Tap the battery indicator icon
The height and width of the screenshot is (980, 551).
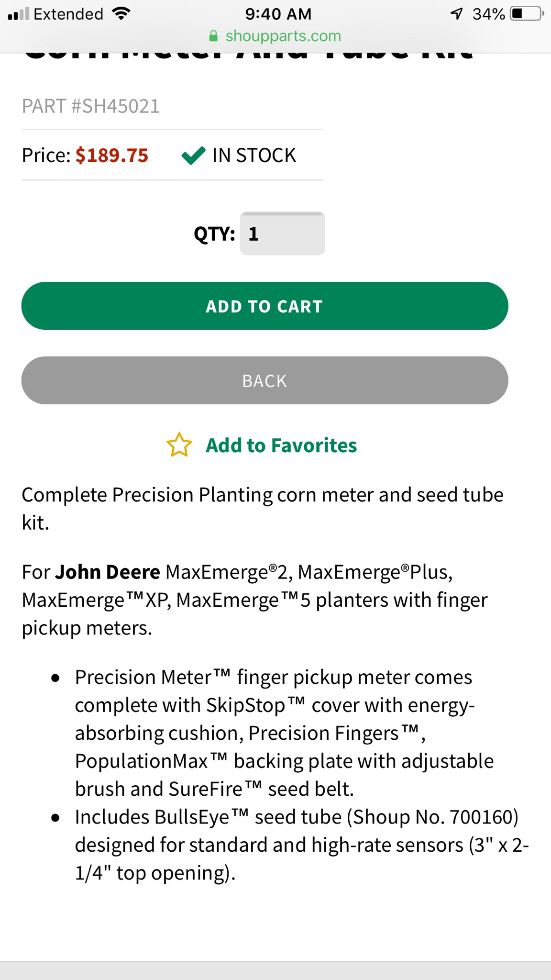pos(527,14)
